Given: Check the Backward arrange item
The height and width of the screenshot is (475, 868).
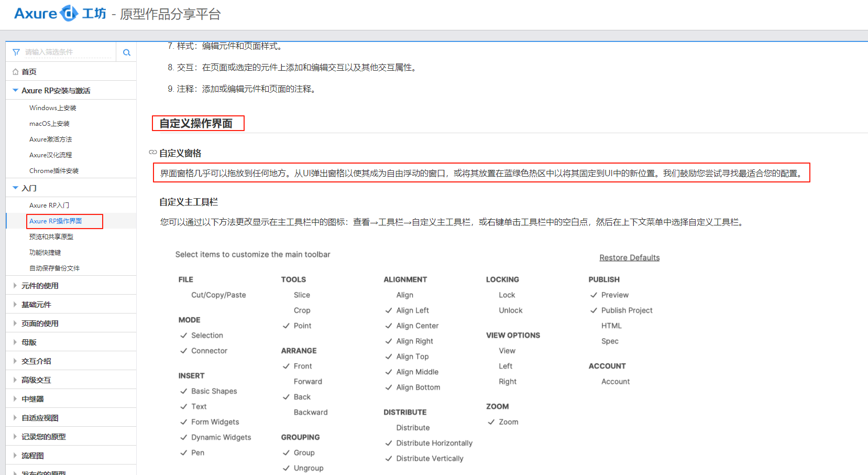Looking at the screenshot, I should [x=311, y=413].
